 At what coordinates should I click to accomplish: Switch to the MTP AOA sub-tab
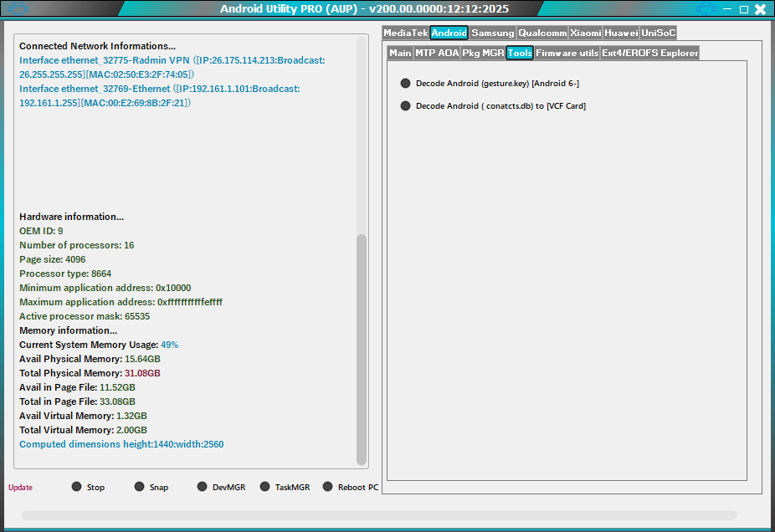437,53
